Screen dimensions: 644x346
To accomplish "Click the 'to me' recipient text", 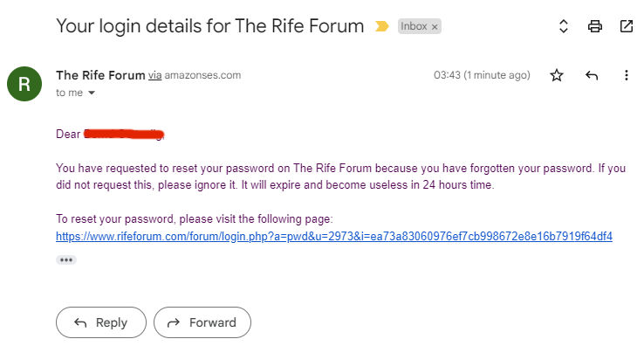I will pos(70,93).
